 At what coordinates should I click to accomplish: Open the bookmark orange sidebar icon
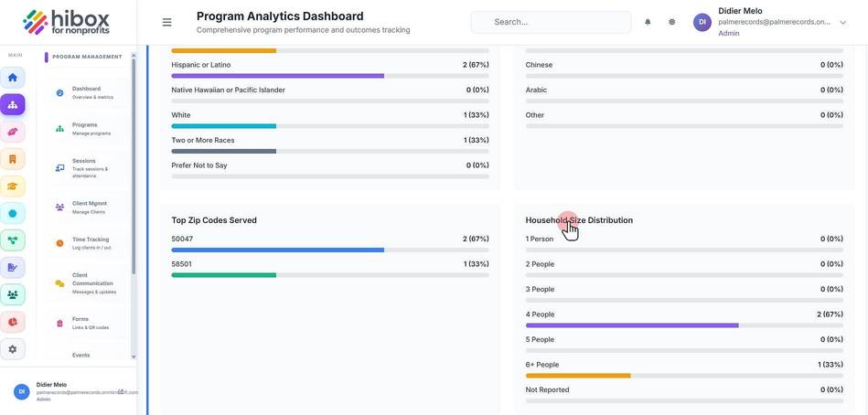(x=12, y=159)
